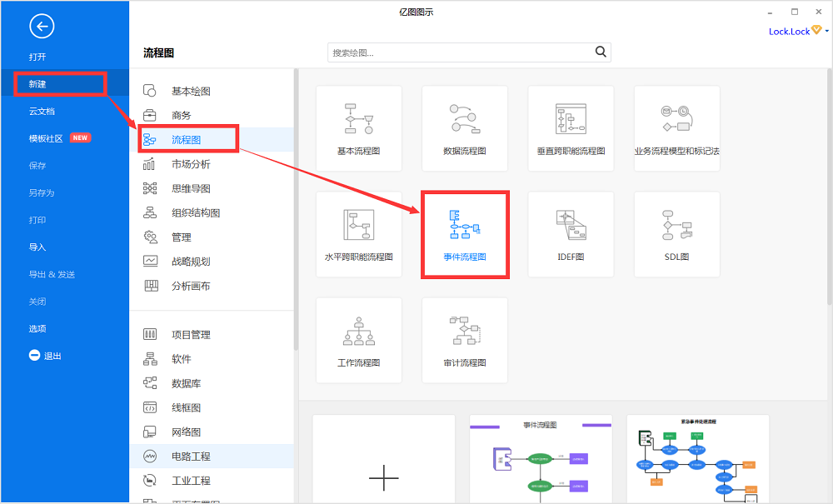Open 模板社区 in the sidebar
Viewport: 833px width, 504px height.
(x=46, y=138)
